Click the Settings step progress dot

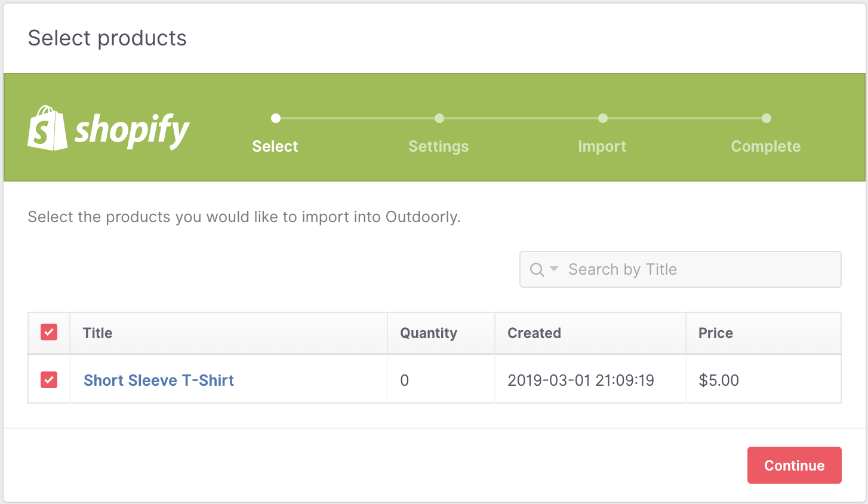click(439, 118)
